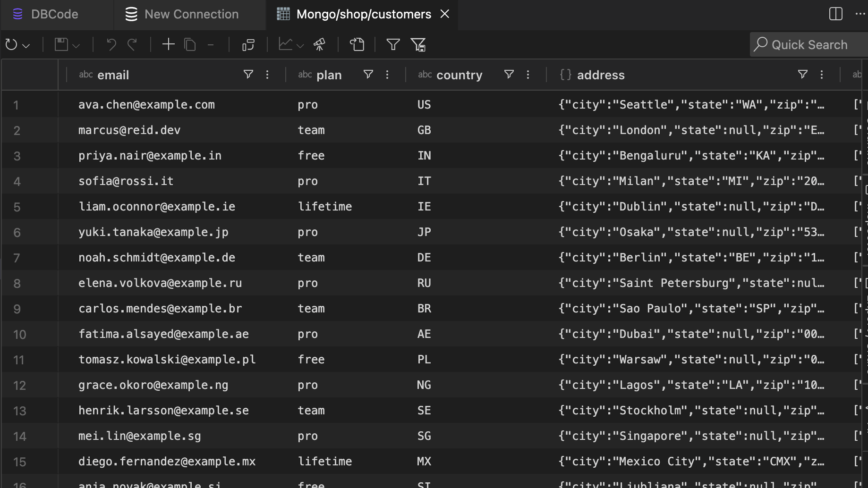Open the editor more actions ellipsis
Screen dimensions: 868x488
pos(860,14)
